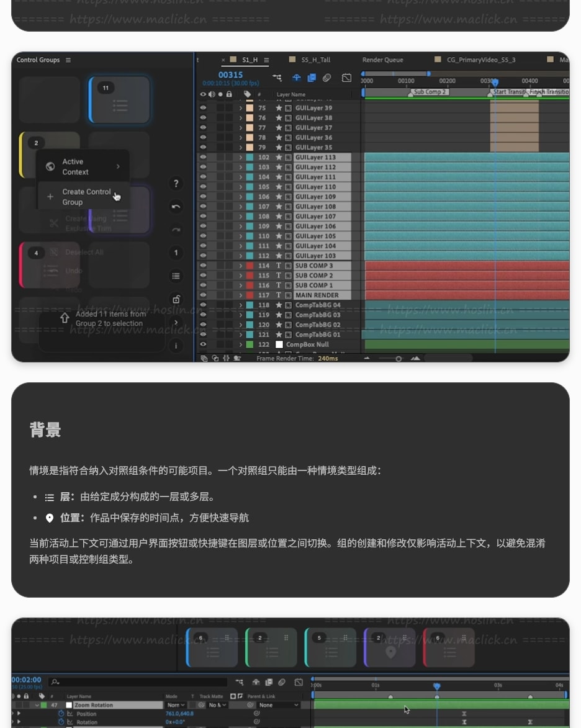Click the first bottom-left timeline pane icon

click(204, 358)
